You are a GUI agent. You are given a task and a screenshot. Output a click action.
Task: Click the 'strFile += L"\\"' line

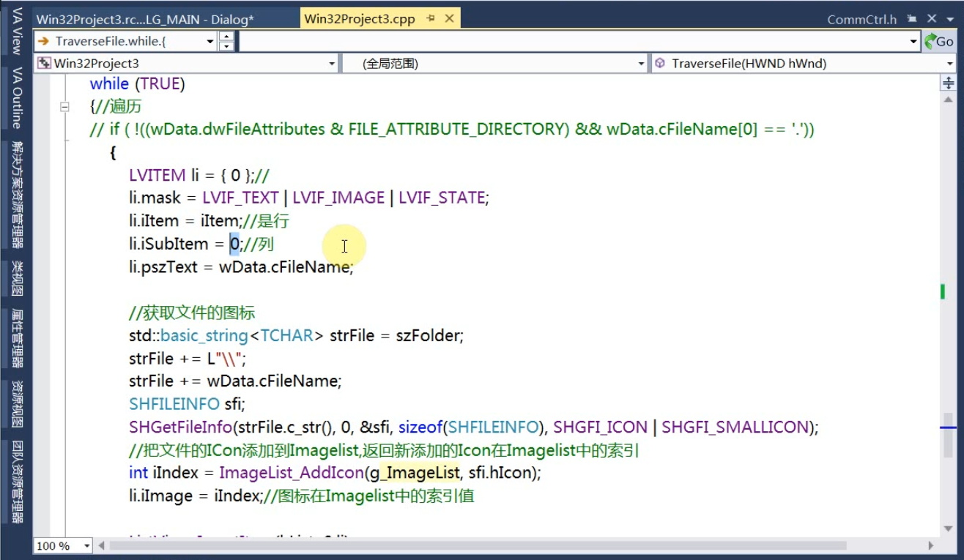pyautogui.click(x=188, y=359)
